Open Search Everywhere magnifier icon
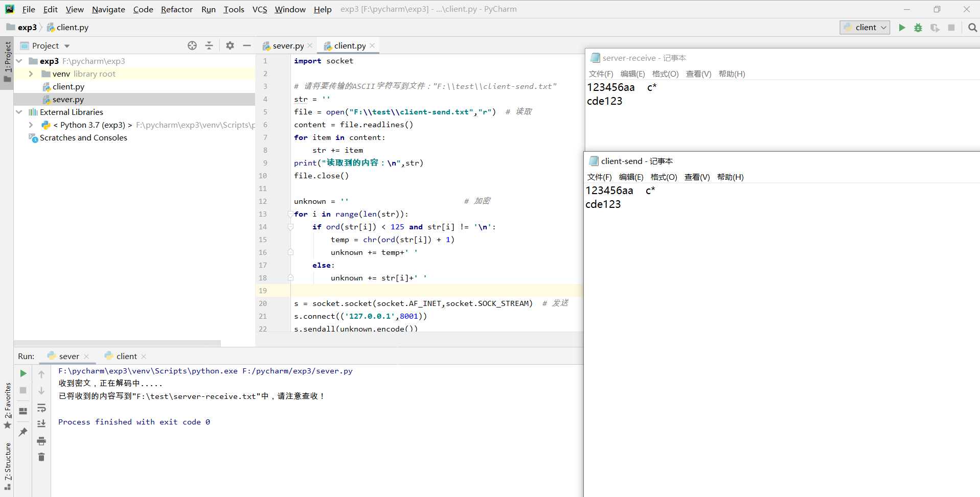This screenshot has height=497, width=980. click(972, 28)
